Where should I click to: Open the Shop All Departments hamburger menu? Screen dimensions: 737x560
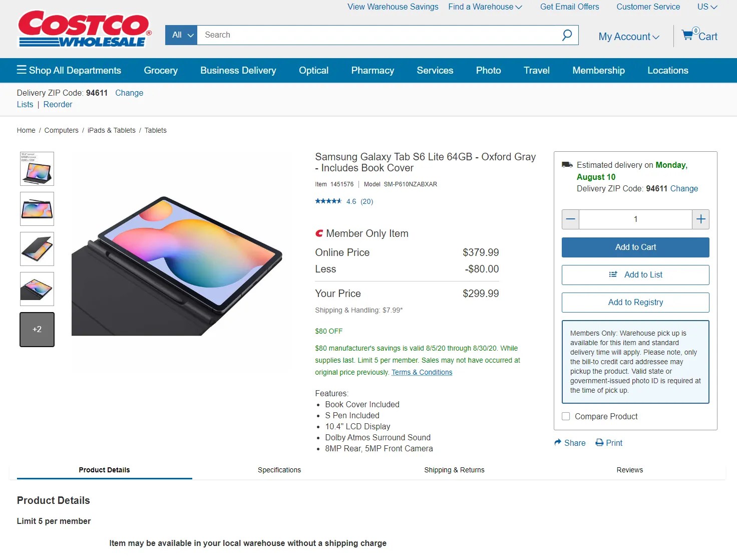pos(22,70)
